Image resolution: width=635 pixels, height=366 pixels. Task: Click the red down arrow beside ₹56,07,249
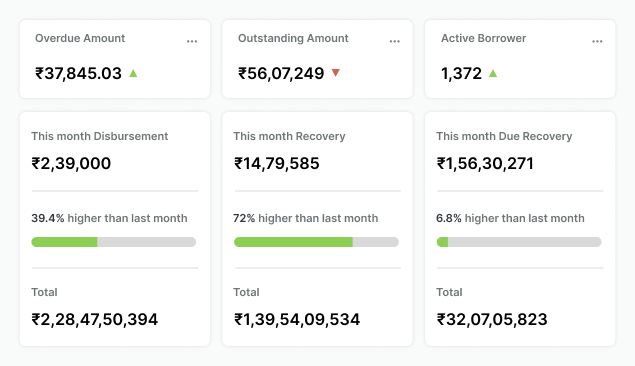336,73
